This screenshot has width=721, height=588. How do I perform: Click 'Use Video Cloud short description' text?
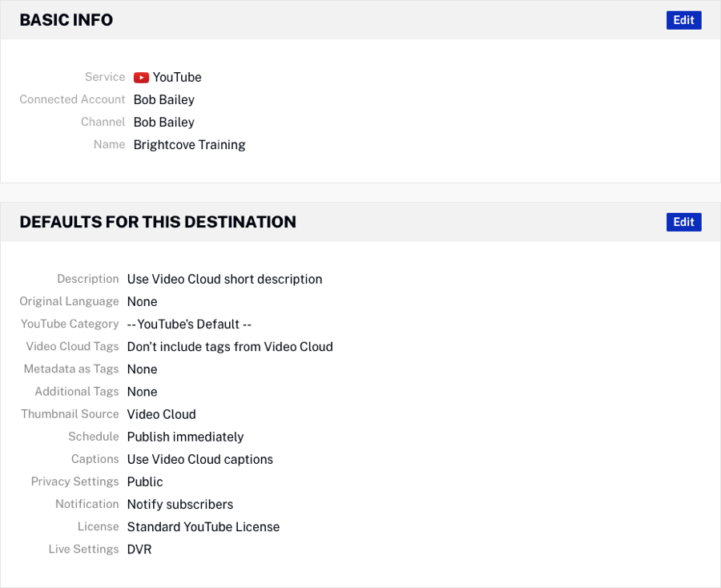224,280
